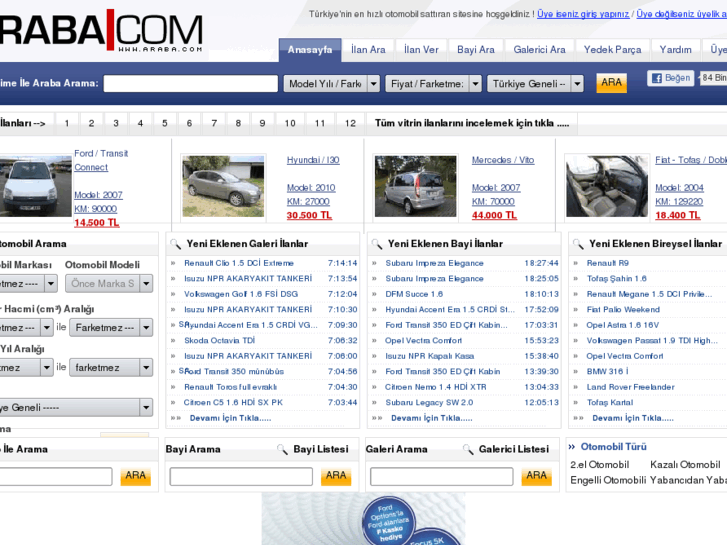The height and width of the screenshot is (545, 727).
Task: Switch to the İlan Ver tab
Action: tap(421, 49)
